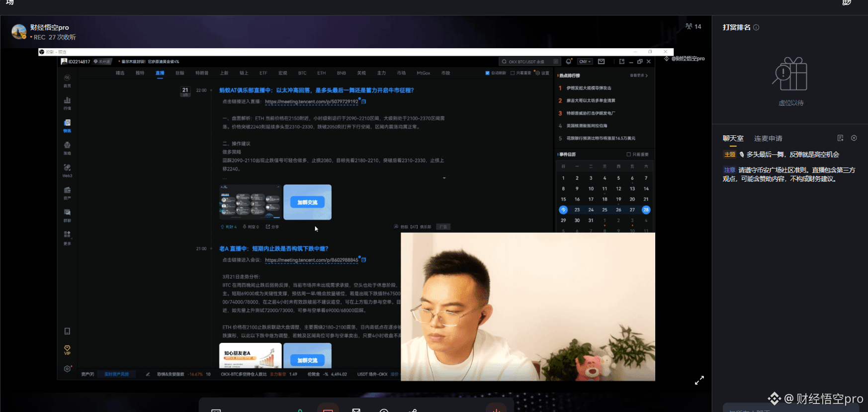The height and width of the screenshot is (412, 868).
Task: Open hot topic 麻吉大哥以太坊多单全清算
Action: 591,101
